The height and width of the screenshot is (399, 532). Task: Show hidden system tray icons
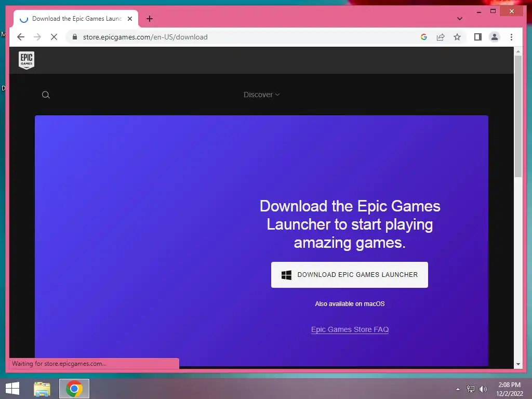(x=458, y=389)
